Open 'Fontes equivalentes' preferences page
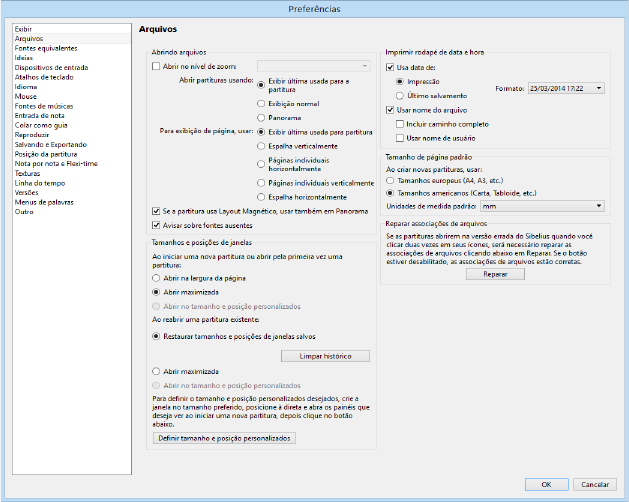Image resolution: width=629 pixels, height=502 pixels. (x=72, y=48)
